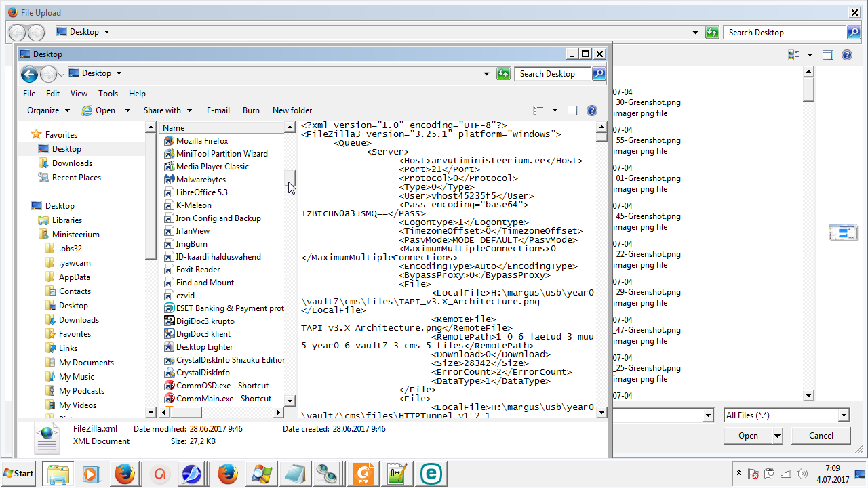Image resolution: width=868 pixels, height=488 pixels.
Task: Expand Open button split arrow in File Upload
Action: 777,436
